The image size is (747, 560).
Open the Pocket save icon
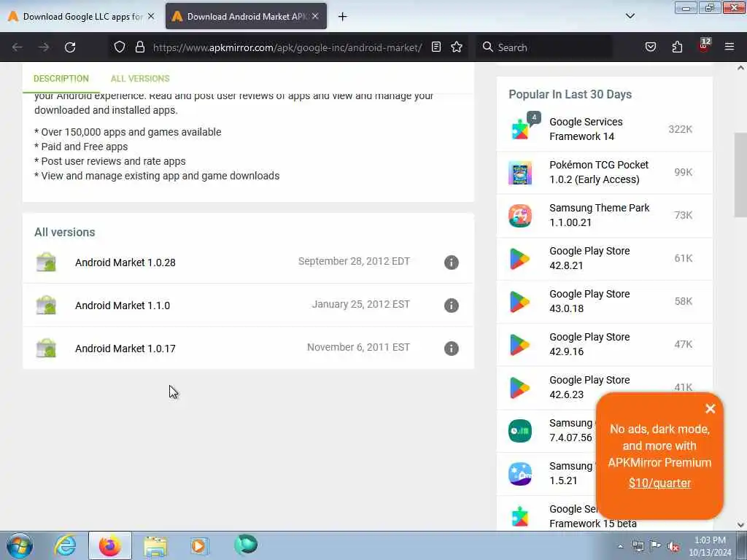pos(650,47)
